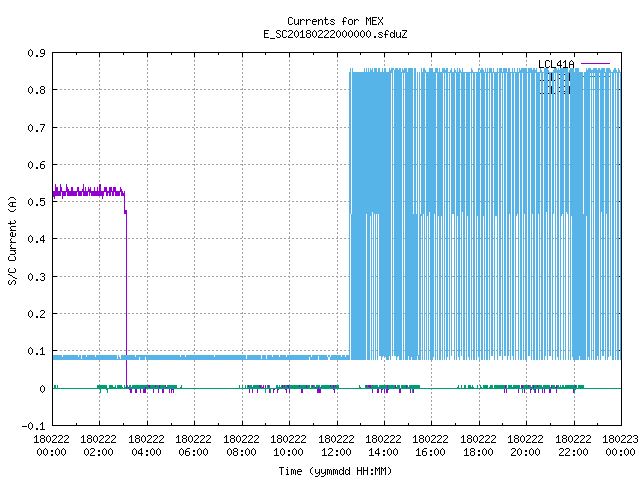Screen dimensions: 640x480
Task: Click the time label "180222 12:00"
Action: [x=336, y=445]
